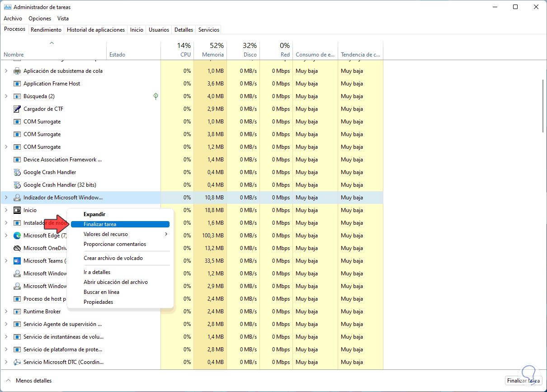Select the first COM Surrogate row (1,0 MB)
Screen dimensions: 547x392
point(192,122)
